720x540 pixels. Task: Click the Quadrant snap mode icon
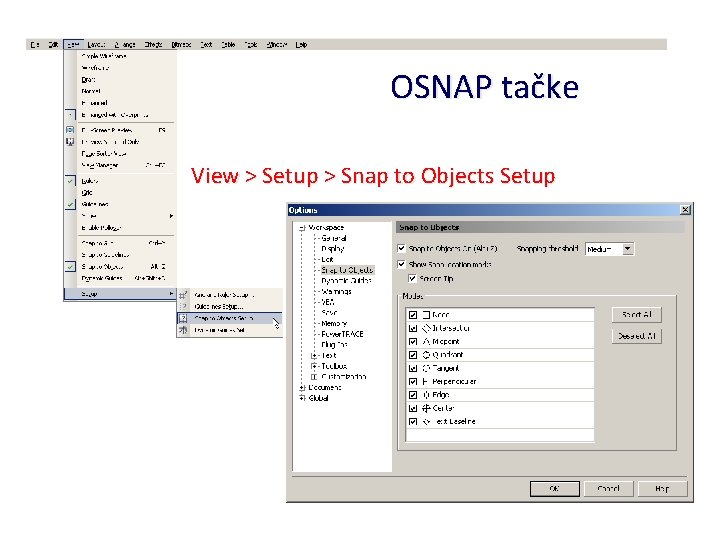(426, 355)
